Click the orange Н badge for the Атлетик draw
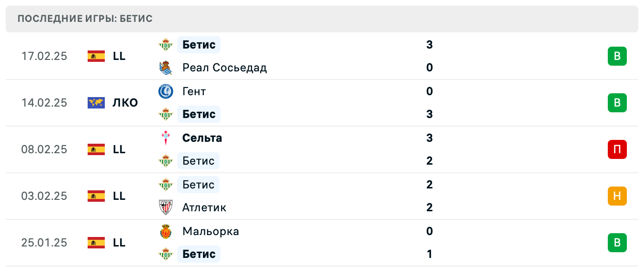 click(618, 196)
